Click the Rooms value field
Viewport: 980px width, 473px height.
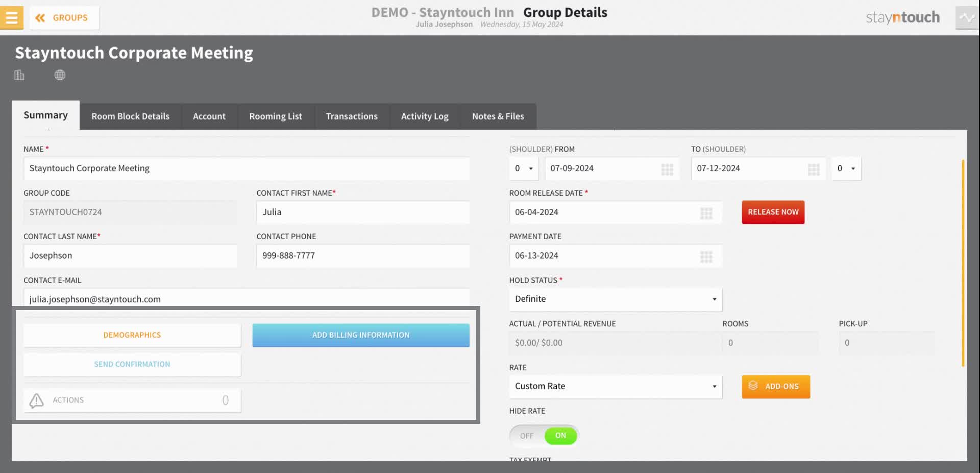pyautogui.click(x=770, y=343)
